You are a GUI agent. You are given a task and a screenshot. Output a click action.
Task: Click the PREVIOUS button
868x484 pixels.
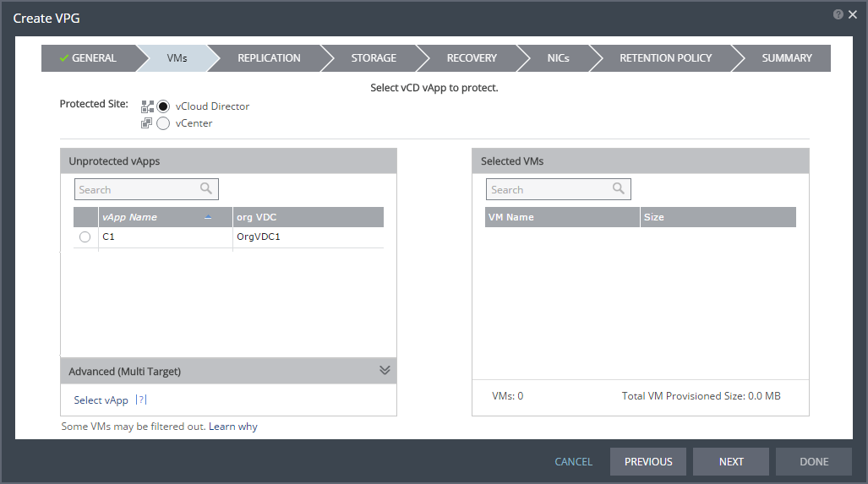[648, 462]
